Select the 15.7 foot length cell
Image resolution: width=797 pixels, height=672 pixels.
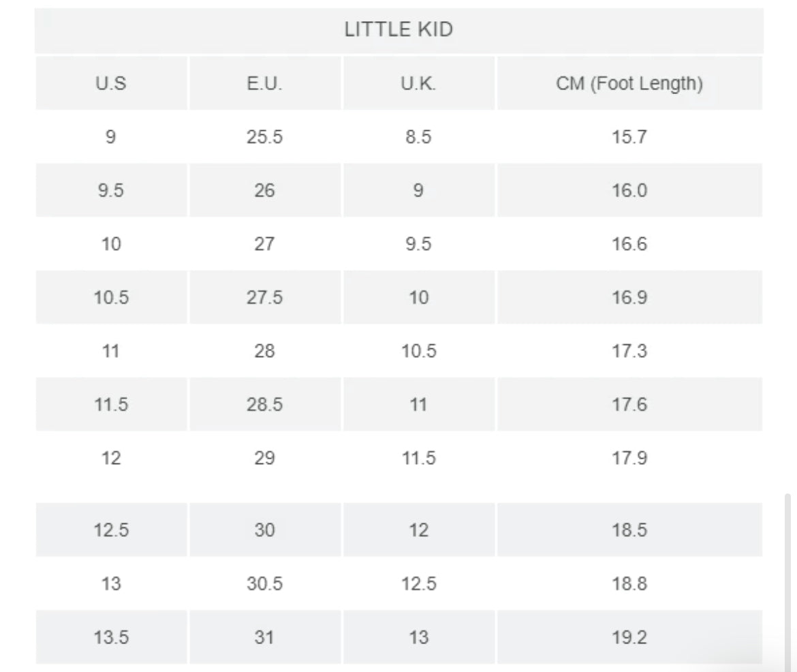(x=629, y=137)
